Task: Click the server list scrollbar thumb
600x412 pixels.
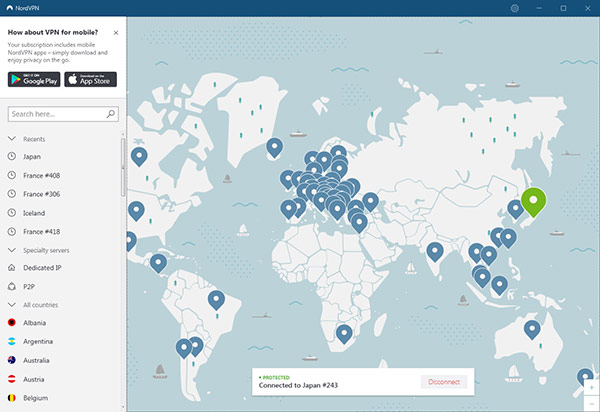Action: 123,167
